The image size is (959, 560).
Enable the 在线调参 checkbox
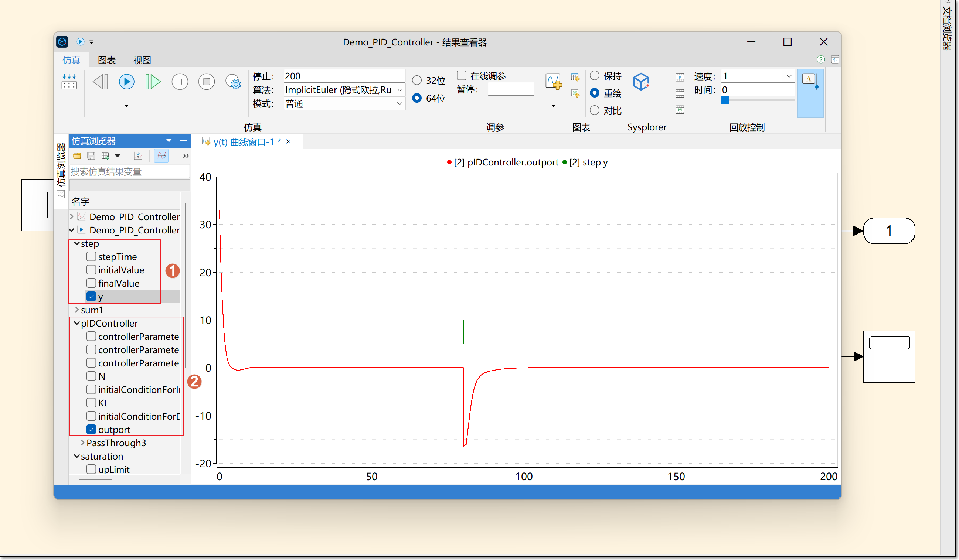point(462,75)
